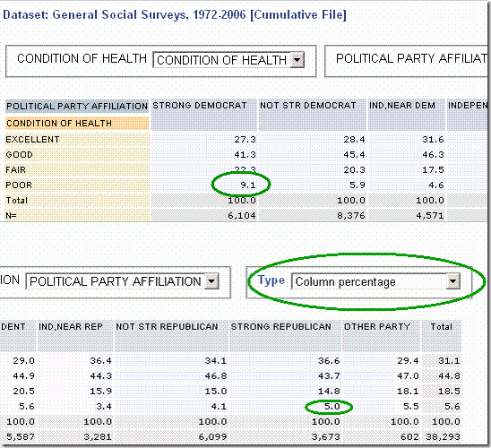
Task: Select the IND,NEAR REP column header
Action: (x=71, y=326)
